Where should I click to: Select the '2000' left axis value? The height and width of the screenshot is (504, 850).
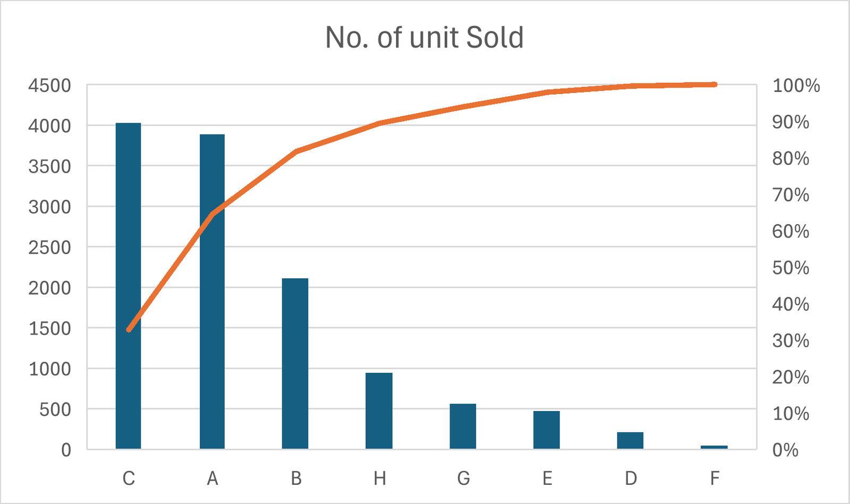pos(49,288)
